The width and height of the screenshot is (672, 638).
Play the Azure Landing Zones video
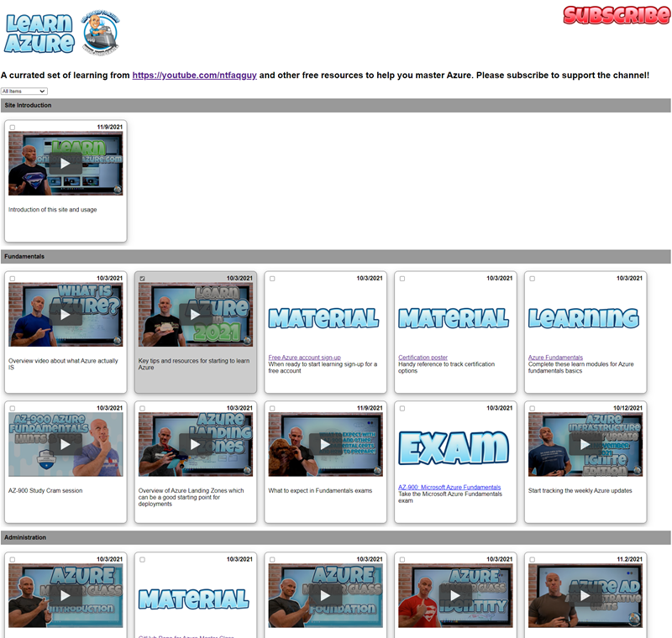[x=196, y=444]
